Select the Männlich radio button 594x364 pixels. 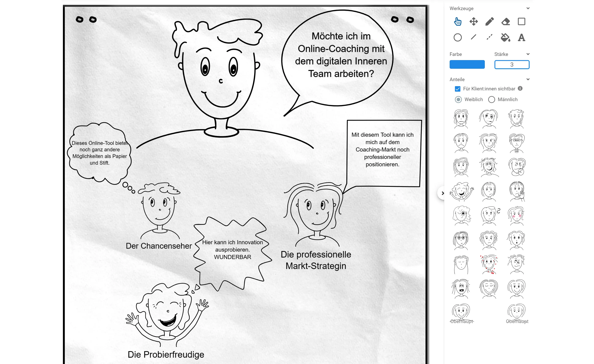click(491, 99)
